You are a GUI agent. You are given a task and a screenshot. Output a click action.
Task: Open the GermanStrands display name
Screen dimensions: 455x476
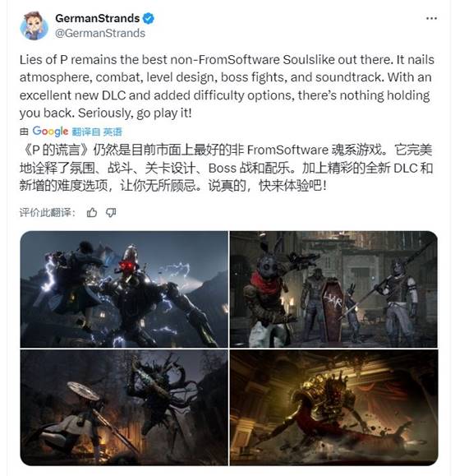(98, 19)
